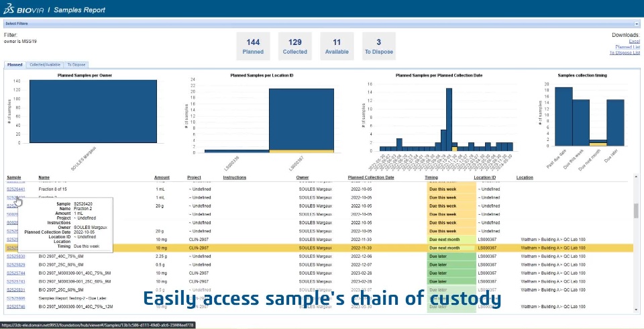Open sample S2526441
The width and height of the screenshot is (644, 329).
pyautogui.click(x=15, y=189)
